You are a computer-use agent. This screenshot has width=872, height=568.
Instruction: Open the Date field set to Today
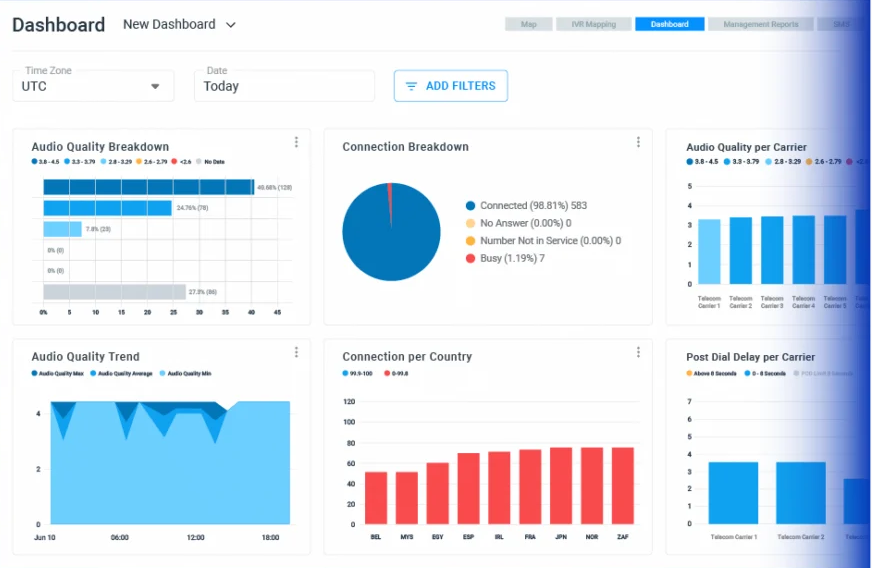[284, 86]
